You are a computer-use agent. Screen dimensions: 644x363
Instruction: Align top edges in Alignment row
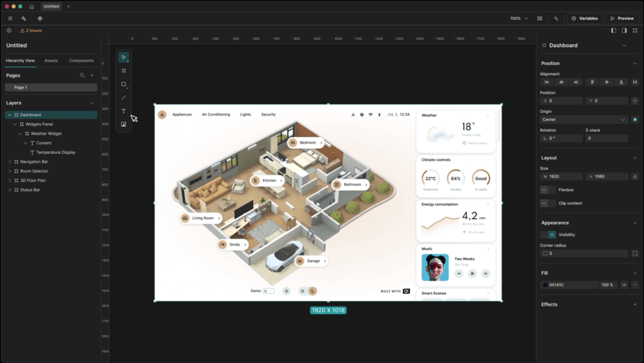(x=592, y=82)
